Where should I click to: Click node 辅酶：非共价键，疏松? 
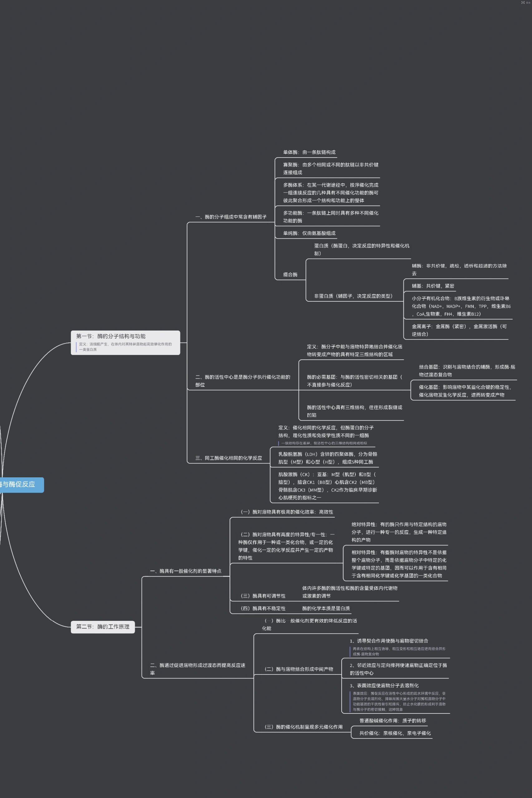point(459,270)
